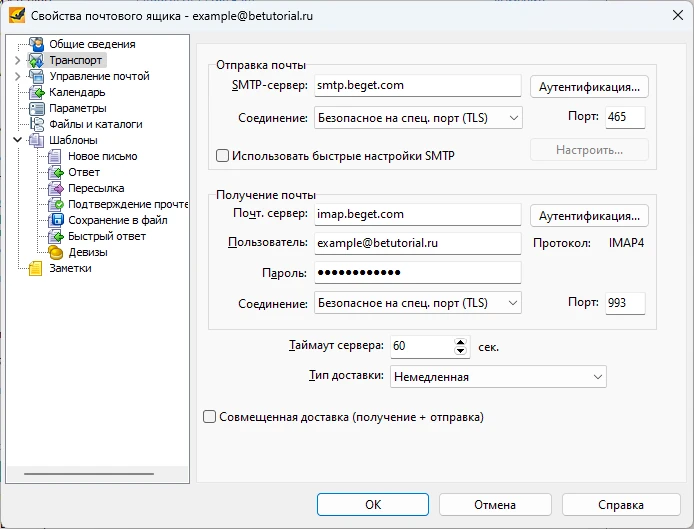Click the Пересылка template icon

click(x=55, y=188)
